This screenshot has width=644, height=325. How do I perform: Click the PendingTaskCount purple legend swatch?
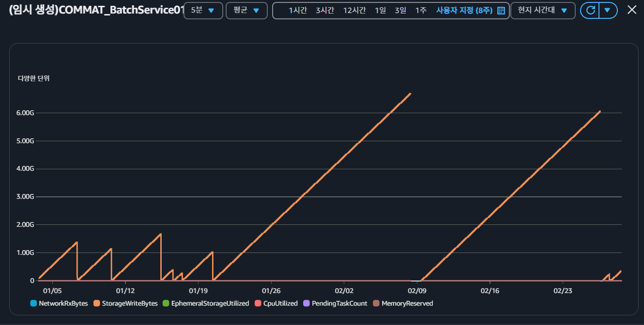(x=306, y=304)
